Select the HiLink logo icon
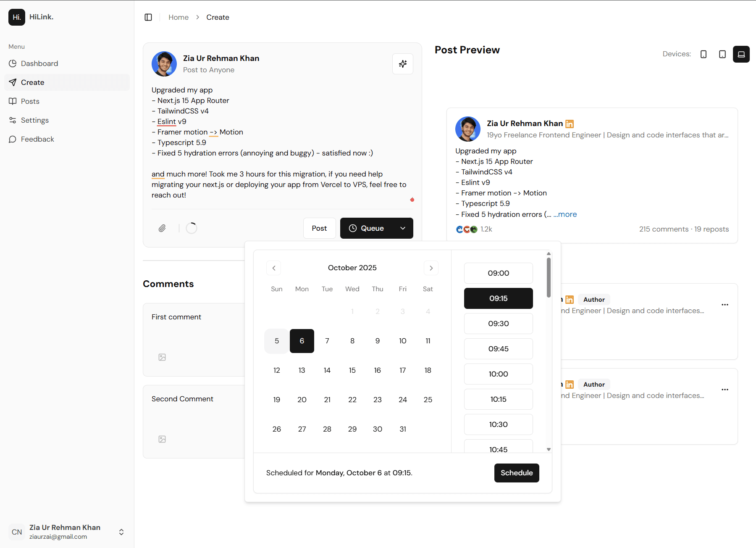Image resolution: width=756 pixels, height=548 pixels. (17, 17)
